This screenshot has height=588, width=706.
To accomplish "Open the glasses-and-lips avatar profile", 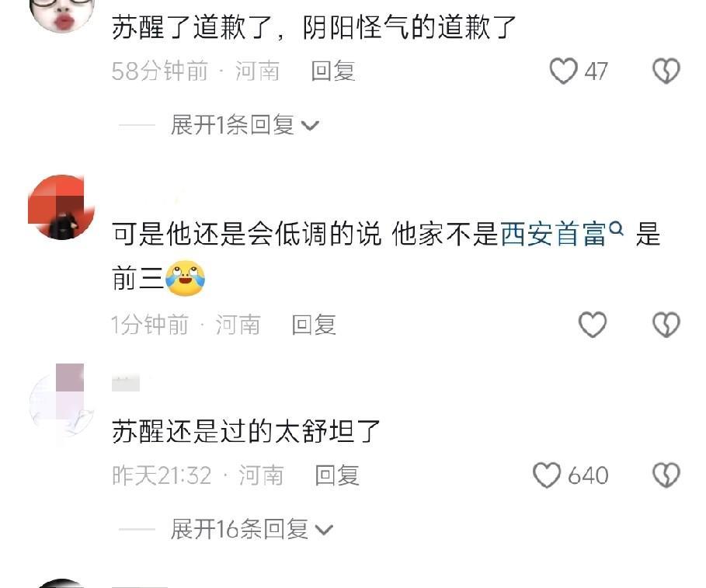I will (x=61, y=13).
